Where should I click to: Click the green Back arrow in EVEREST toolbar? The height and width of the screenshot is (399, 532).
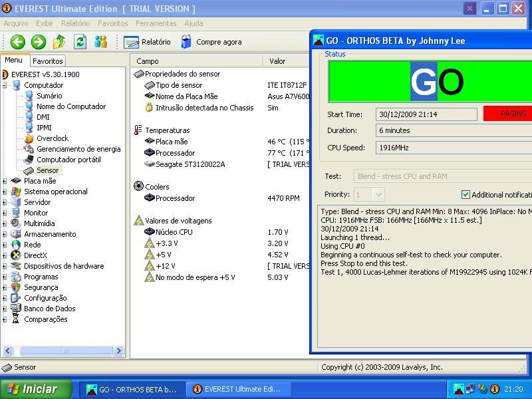point(18,42)
